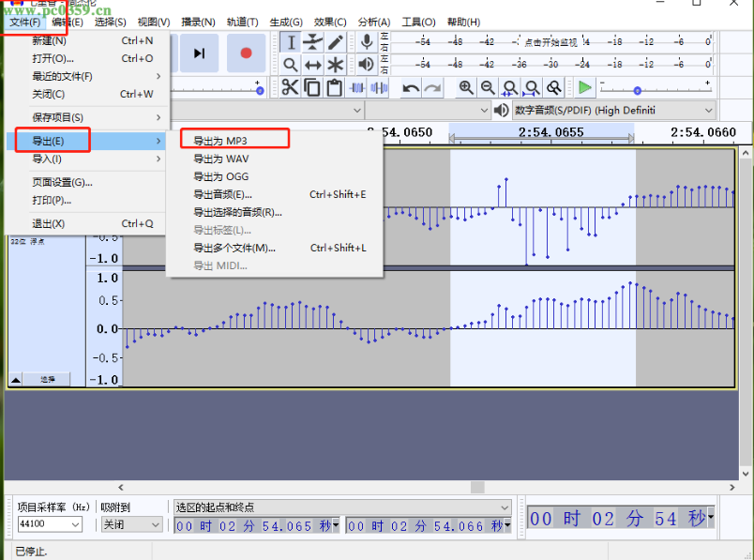Image resolution: width=754 pixels, height=560 pixels.
Task: Choose 打开(O)... in the File menu
Action: 88,59
